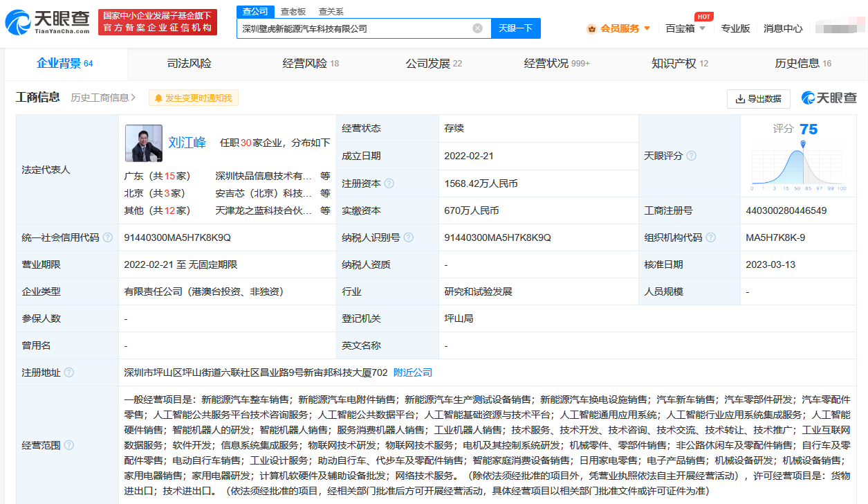Click the 广东（共15家） distribution entry
This screenshot has width=868, height=504.
[157, 175]
